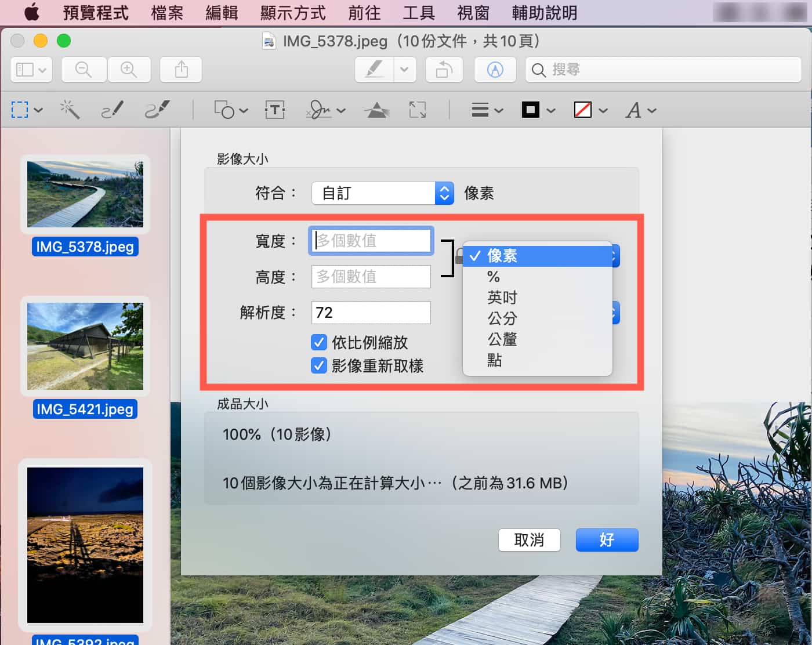Toggle the 依比例縮放 checkbox

319,342
